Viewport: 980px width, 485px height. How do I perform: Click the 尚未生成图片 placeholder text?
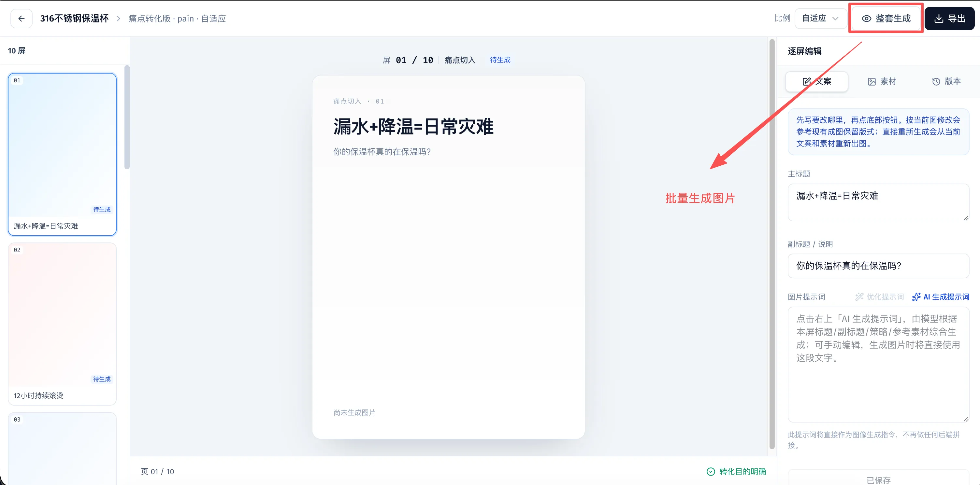[354, 412]
